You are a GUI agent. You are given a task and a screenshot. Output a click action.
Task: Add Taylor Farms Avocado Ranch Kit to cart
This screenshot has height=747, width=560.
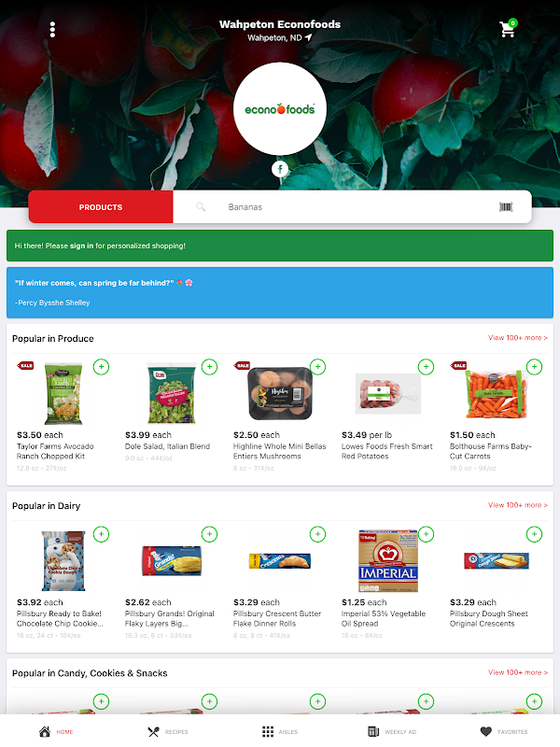click(x=101, y=367)
